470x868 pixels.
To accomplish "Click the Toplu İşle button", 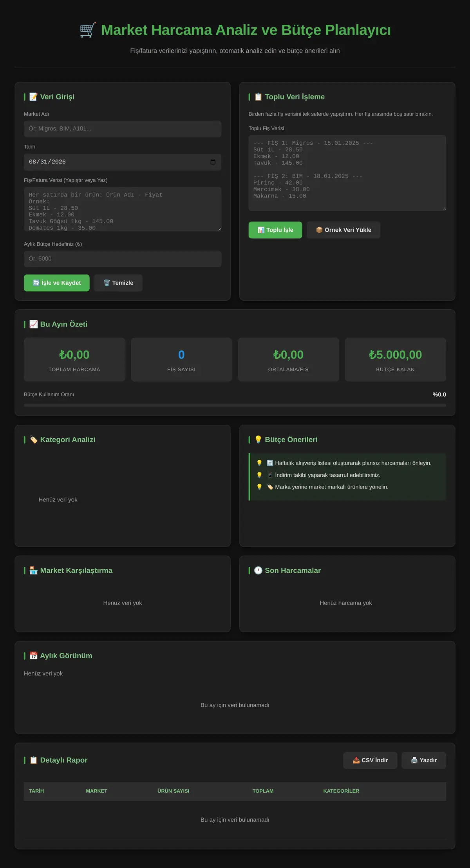I will 275,230.
